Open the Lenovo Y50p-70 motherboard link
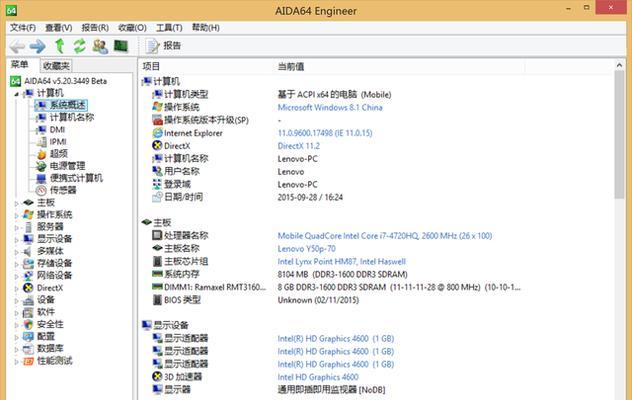The width and height of the screenshot is (632, 400). [306, 249]
